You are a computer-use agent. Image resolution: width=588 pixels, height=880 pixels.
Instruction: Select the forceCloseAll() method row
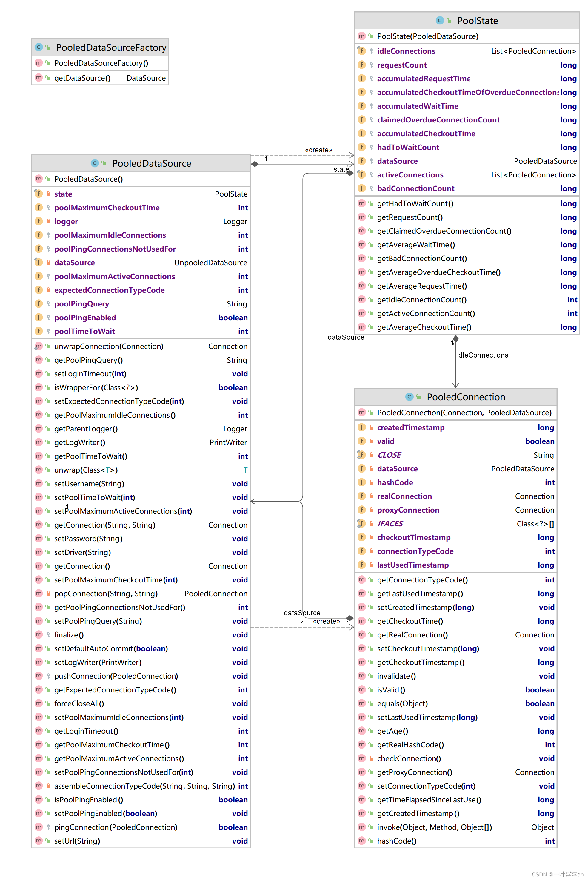tap(79, 704)
